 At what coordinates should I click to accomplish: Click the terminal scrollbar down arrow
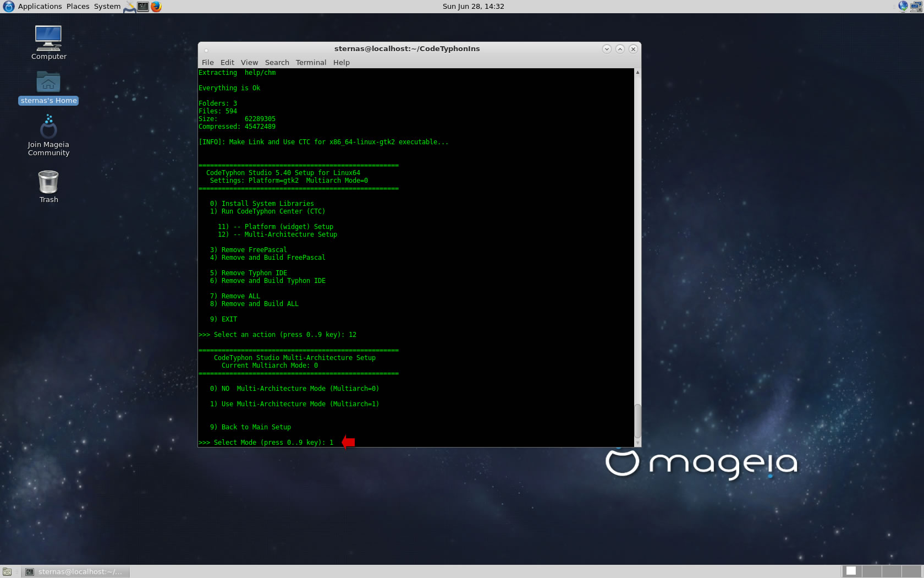pos(637,443)
